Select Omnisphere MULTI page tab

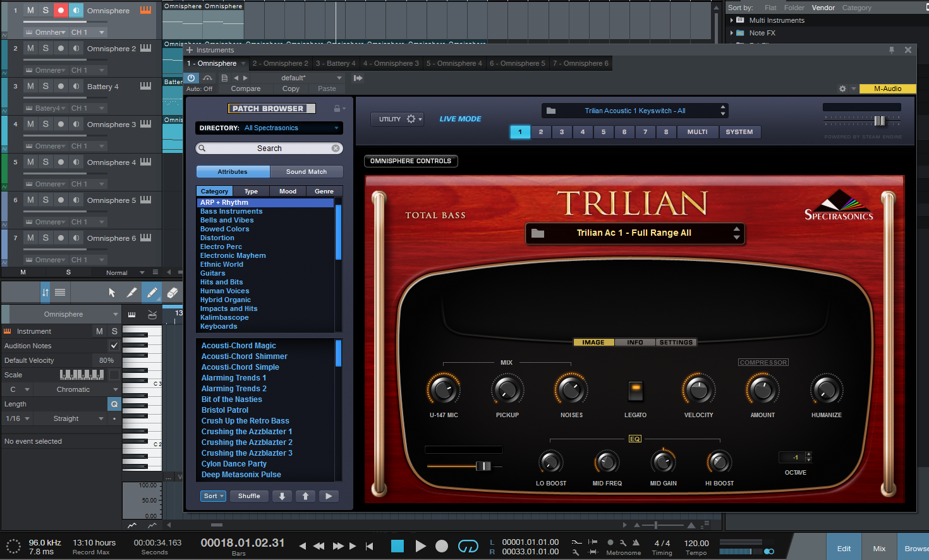pyautogui.click(x=697, y=132)
